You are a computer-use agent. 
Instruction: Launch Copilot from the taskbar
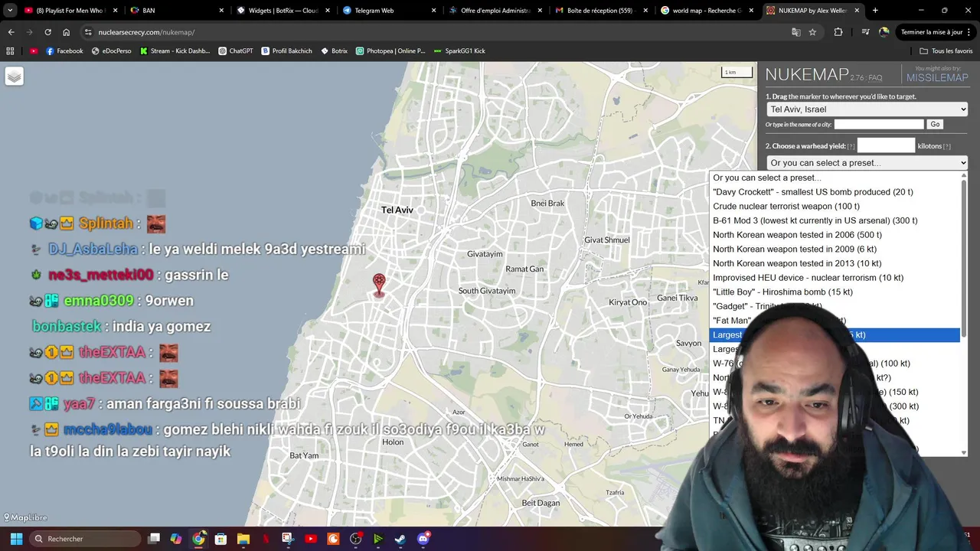[176, 539]
